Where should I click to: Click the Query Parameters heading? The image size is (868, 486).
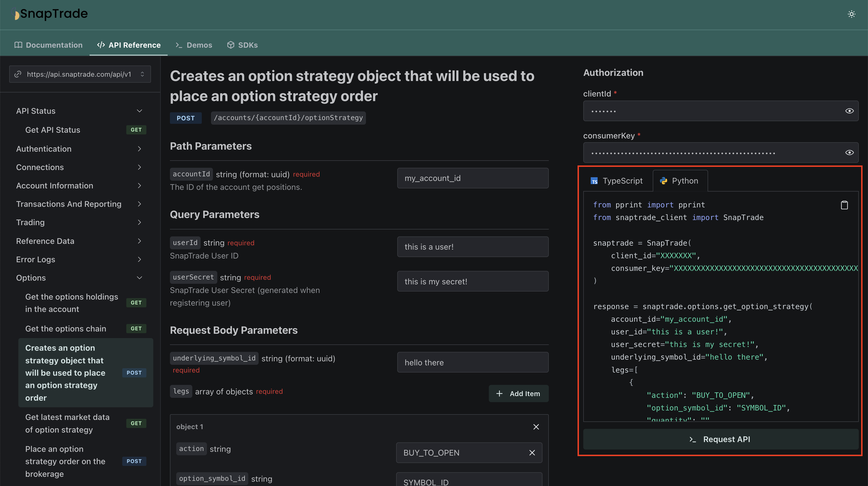(215, 215)
